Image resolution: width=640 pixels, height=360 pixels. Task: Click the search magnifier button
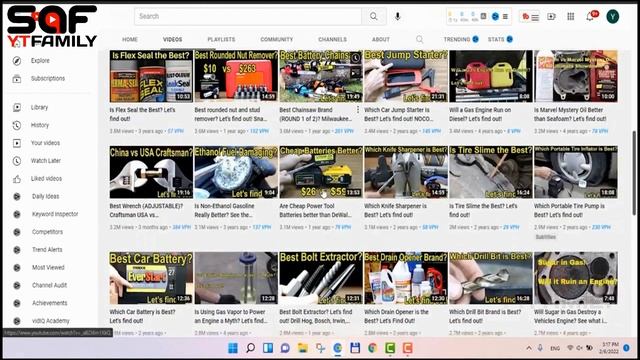coord(373,16)
